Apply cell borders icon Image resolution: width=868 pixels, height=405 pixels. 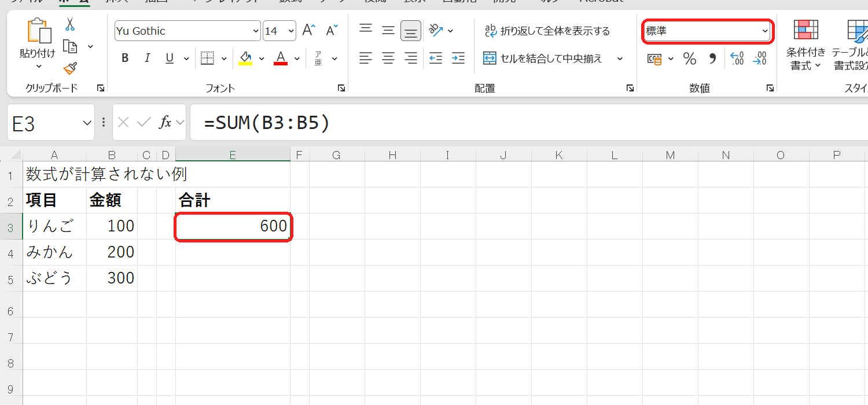207,58
